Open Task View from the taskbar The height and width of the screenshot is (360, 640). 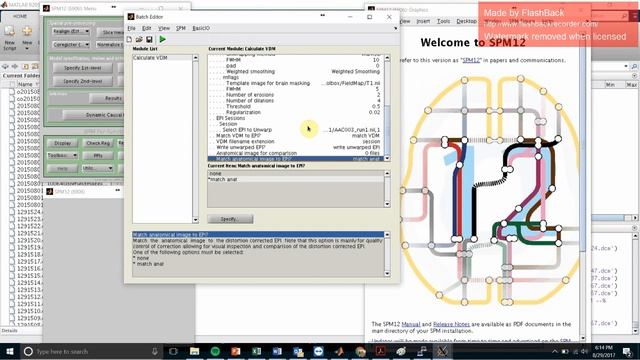point(173,351)
